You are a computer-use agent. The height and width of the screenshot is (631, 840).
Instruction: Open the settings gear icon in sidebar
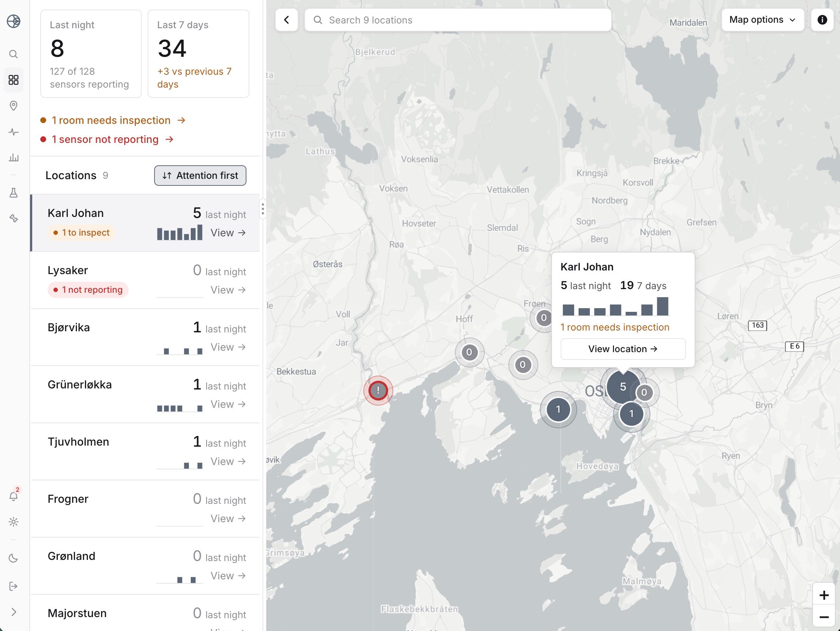pyautogui.click(x=14, y=522)
